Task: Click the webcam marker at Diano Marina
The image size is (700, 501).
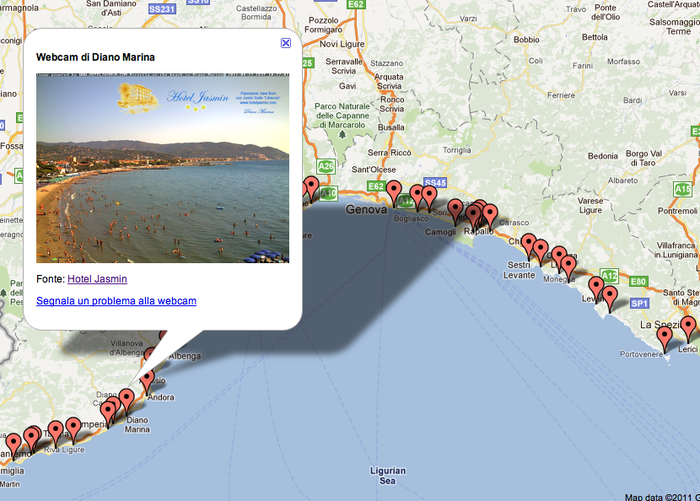Action: (x=125, y=400)
